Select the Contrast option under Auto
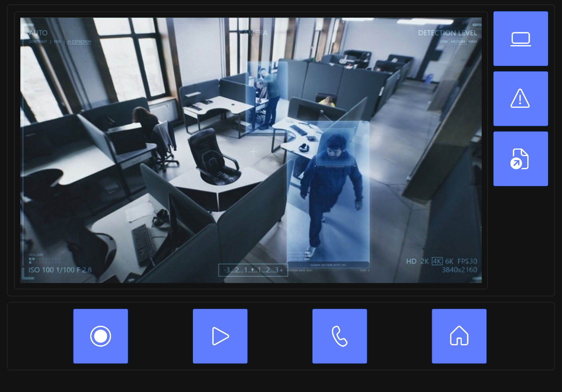Viewport: 562px width, 392px height. 38,42
